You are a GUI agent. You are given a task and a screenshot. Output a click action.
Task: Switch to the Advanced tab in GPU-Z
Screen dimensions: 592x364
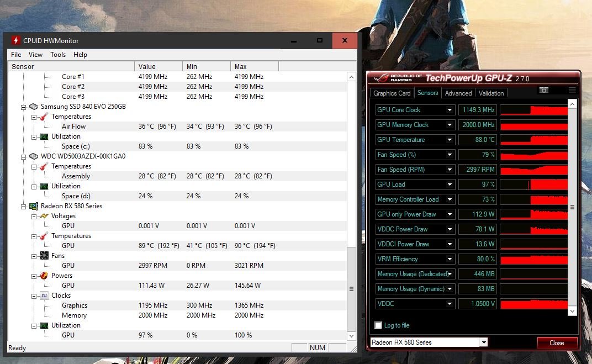458,93
